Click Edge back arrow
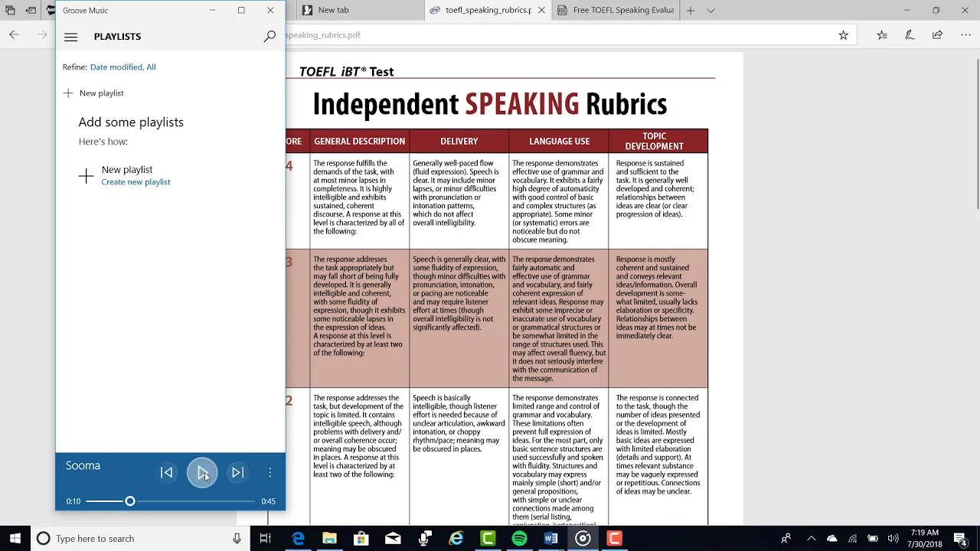The height and width of the screenshot is (551, 980). [14, 34]
